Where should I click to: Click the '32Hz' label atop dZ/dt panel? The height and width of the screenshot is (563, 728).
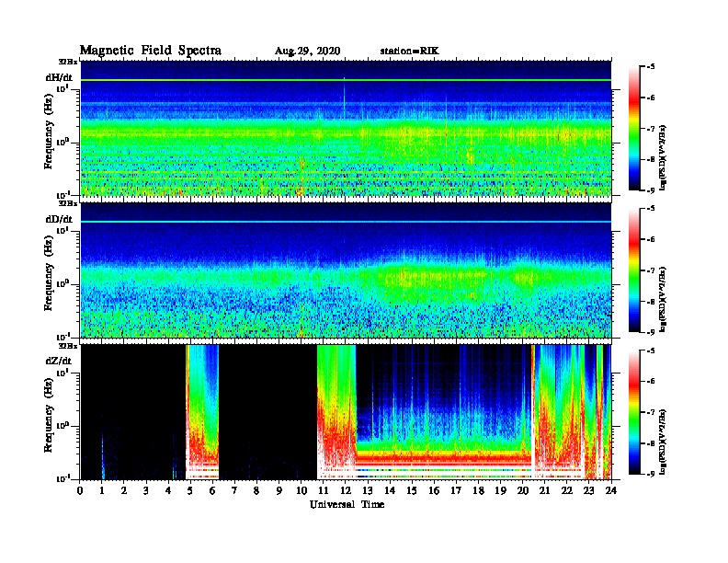67,346
